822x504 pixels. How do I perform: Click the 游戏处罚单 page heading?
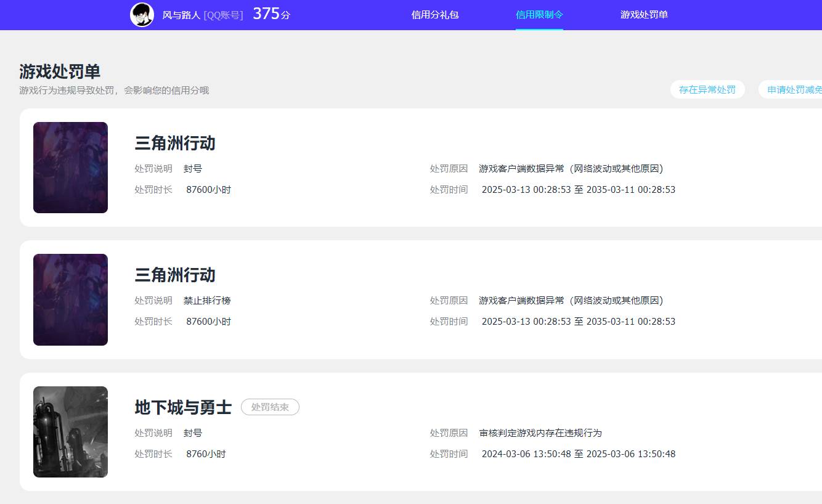click(x=60, y=71)
